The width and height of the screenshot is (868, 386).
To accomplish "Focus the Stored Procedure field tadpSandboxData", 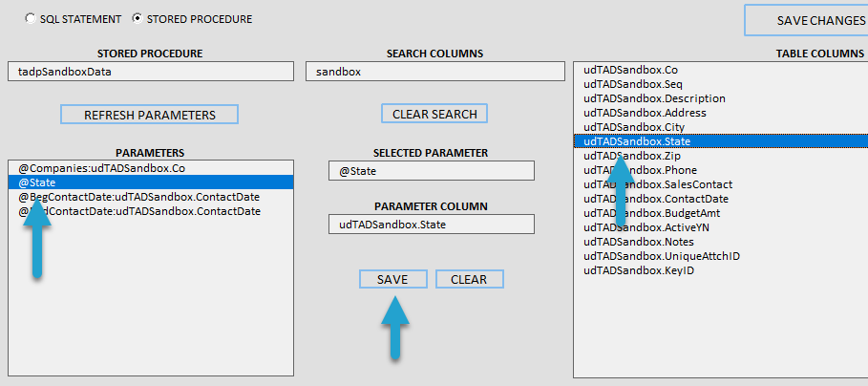I will coord(151,72).
